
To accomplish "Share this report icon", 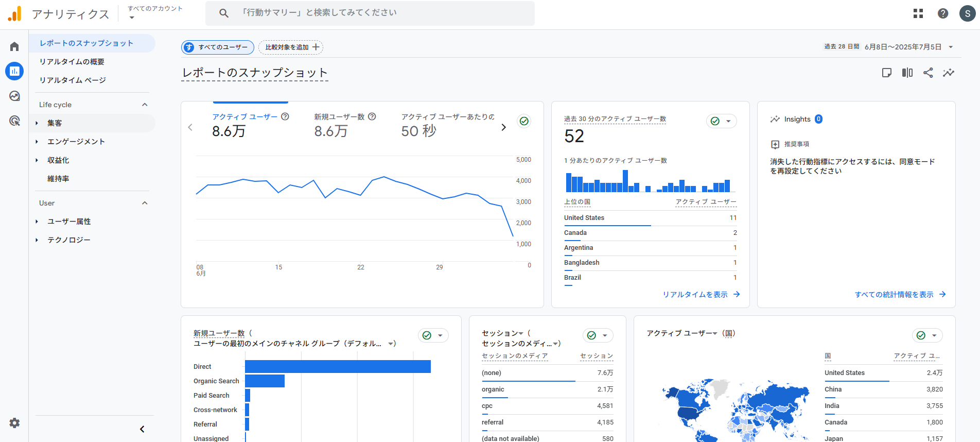I will (x=928, y=73).
